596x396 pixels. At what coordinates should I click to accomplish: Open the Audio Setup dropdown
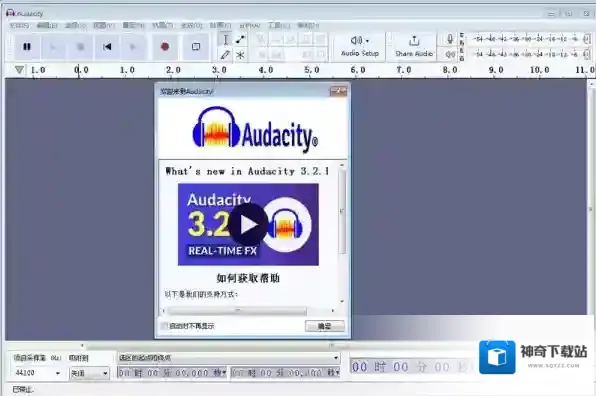click(x=360, y=46)
